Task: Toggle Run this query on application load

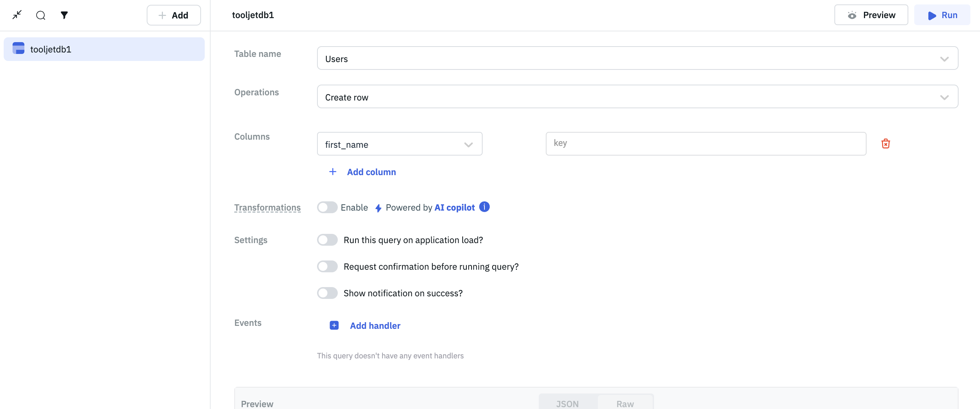Action: (x=327, y=240)
